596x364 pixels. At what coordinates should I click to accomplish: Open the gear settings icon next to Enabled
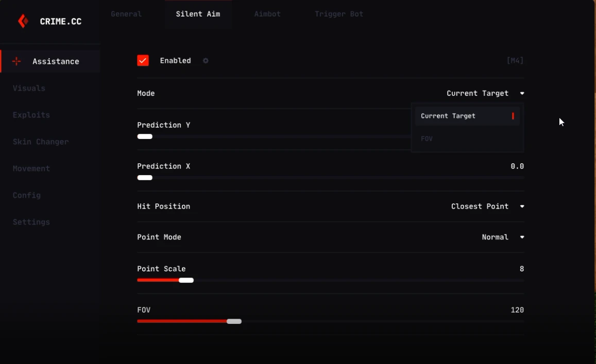pos(206,61)
